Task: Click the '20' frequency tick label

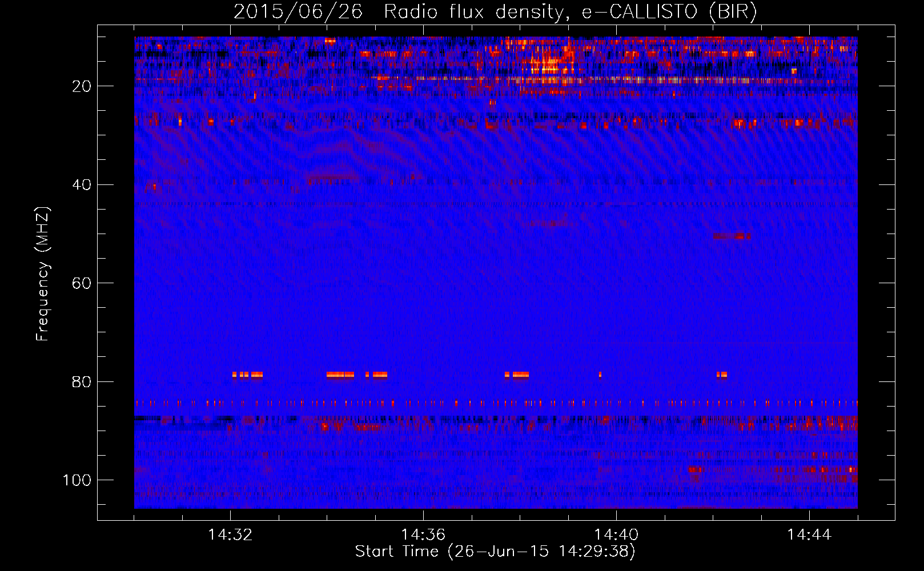Action: click(x=82, y=86)
